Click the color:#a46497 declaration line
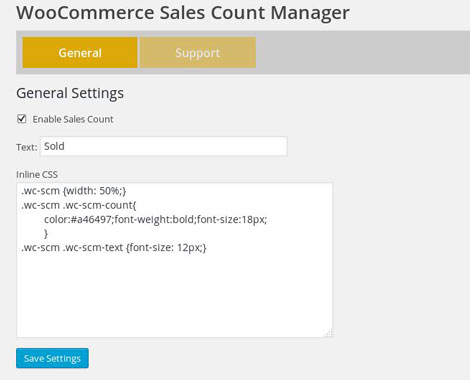 point(156,220)
